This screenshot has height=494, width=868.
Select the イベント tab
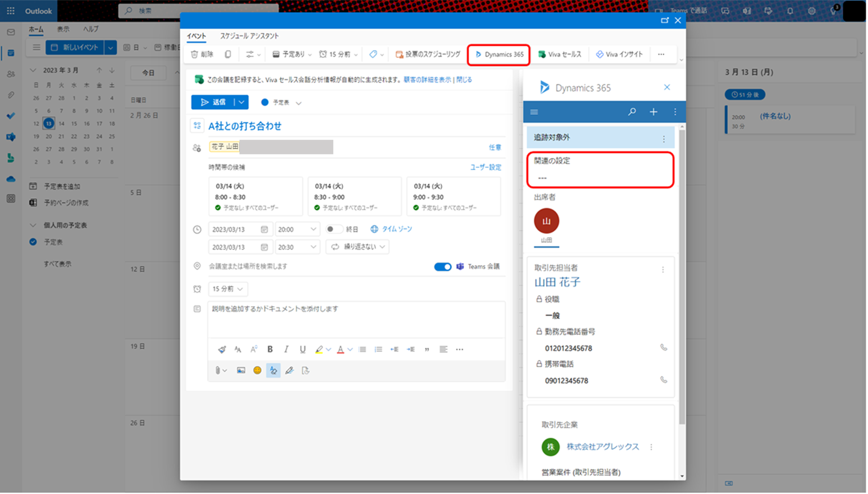(x=197, y=36)
